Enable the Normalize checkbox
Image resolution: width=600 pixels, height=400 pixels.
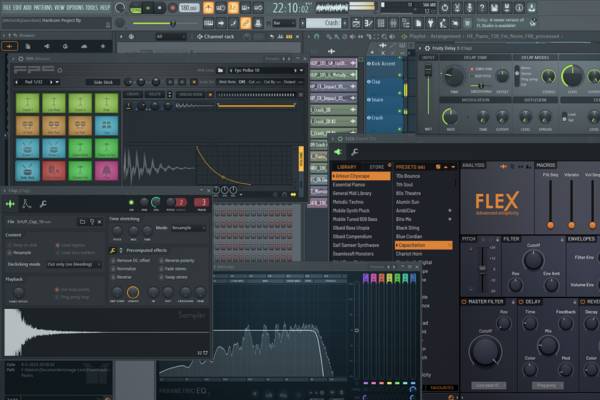113,269
